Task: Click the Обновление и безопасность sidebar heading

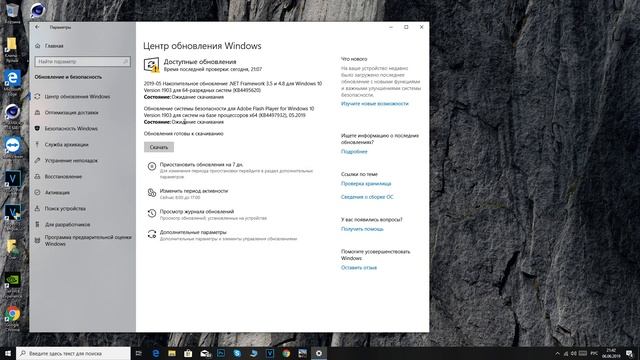Action: point(68,77)
